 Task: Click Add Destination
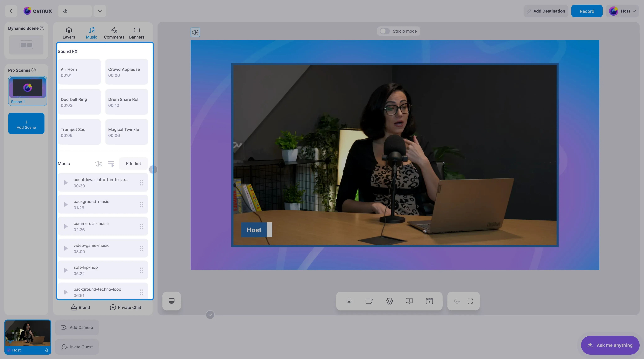click(x=546, y=11)
